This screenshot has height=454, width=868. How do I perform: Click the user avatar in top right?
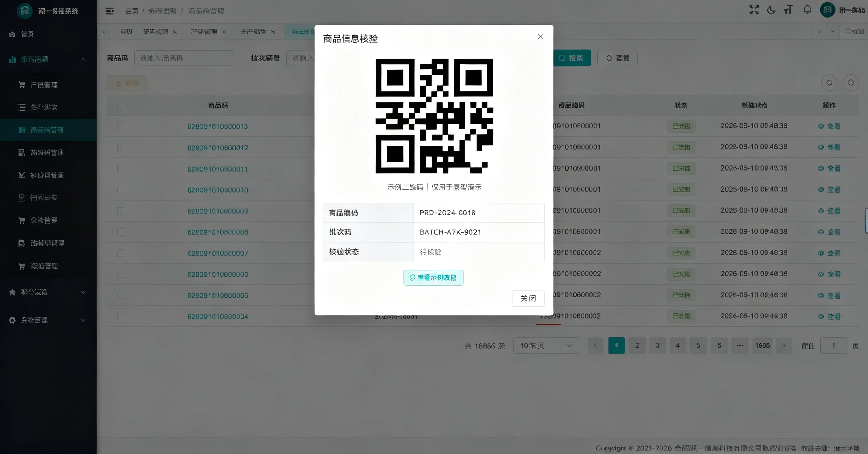pyautogui.click(x=828, y=10)
